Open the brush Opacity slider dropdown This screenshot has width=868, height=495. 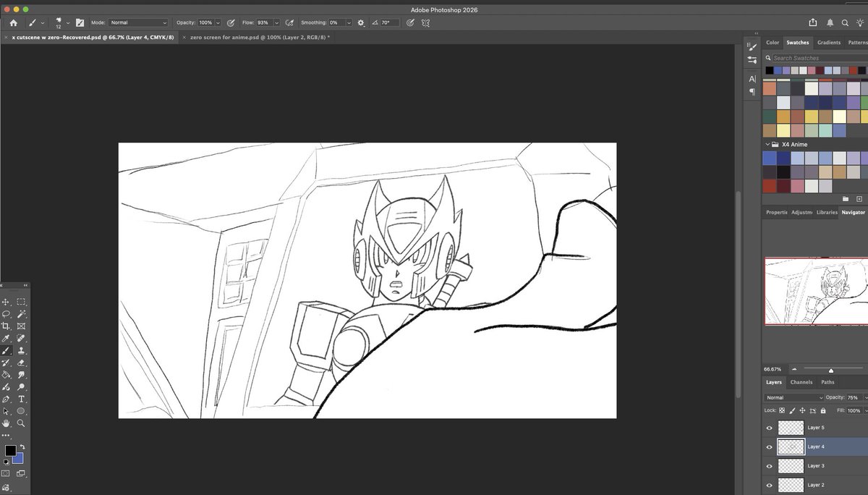click(218, 22)
